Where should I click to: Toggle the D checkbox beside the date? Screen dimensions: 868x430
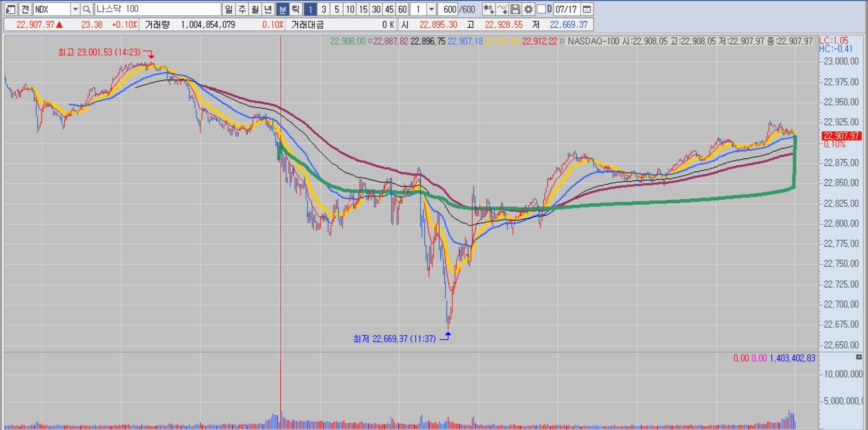pyautogui.click(x=541, y=9)
